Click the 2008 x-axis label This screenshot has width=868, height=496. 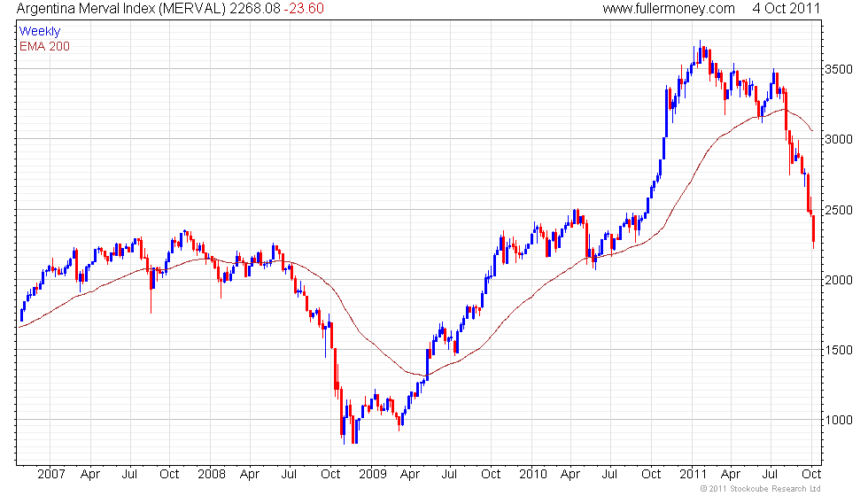click(x=212, y=474)
